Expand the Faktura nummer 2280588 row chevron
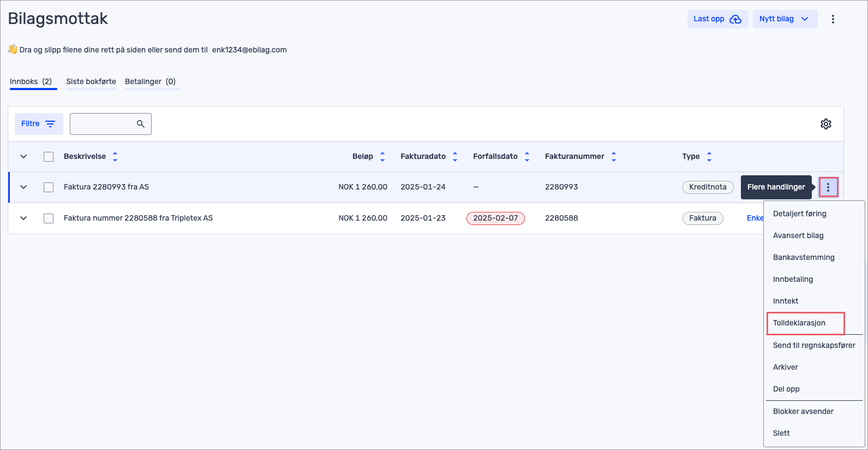 pyautogui.click(x=23, y=218)
